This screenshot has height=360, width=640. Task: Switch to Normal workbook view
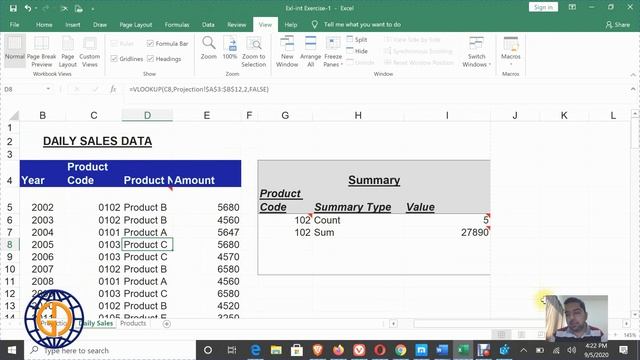pyautogui.click(x=15, y=51)
